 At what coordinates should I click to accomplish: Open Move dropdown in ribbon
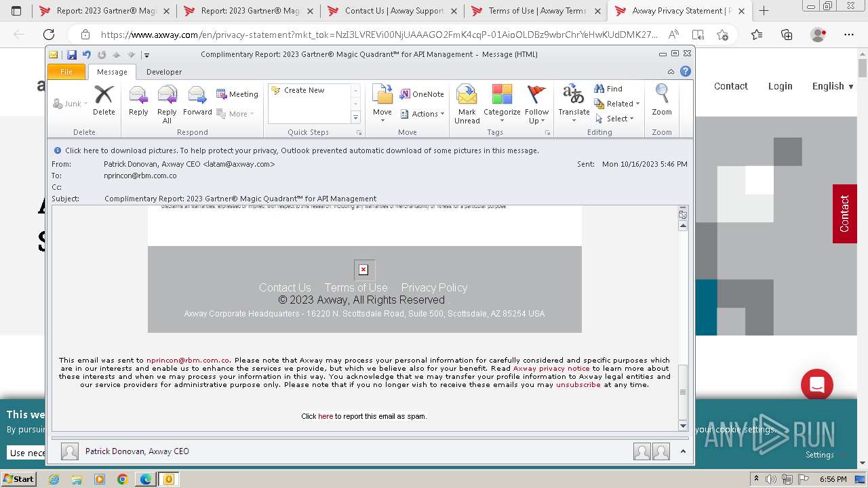pyautogui.click(x=382, y=104)
